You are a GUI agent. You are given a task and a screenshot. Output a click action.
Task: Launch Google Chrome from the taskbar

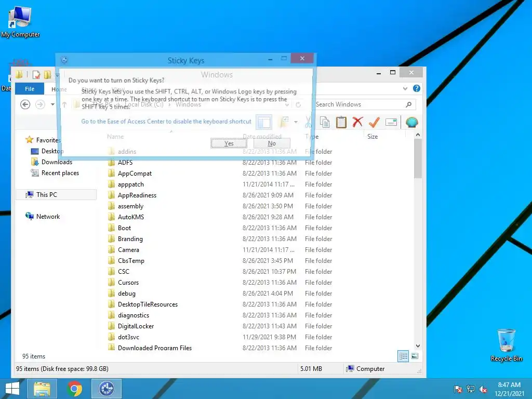pyautogui.click(x=75, y=389)
